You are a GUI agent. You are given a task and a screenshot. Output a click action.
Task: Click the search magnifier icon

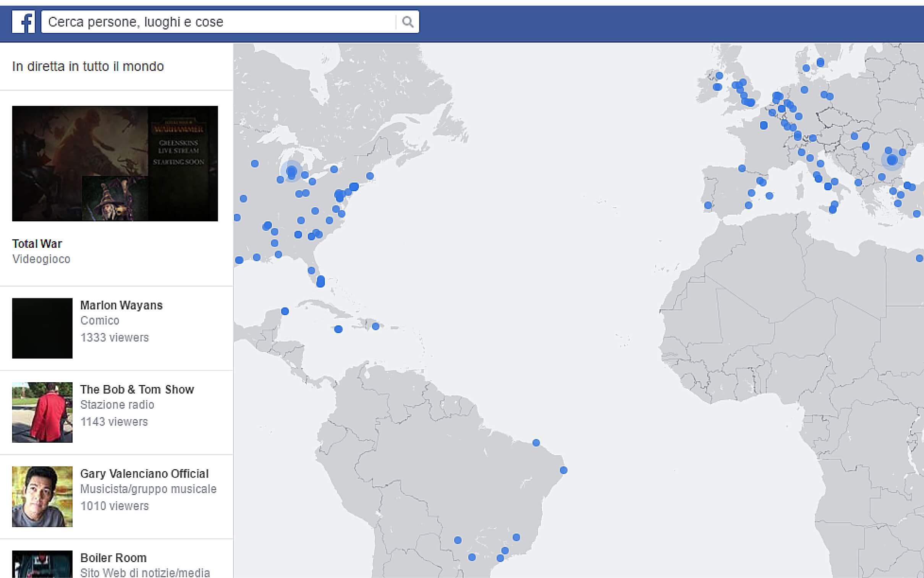(x=408, y=21)
